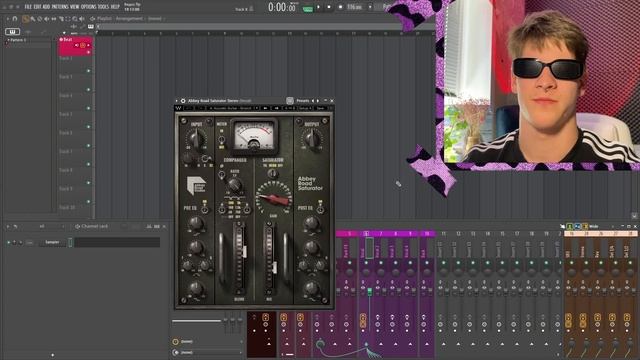640x360 pixels.
Task: Select the playlist slice tool
Action: 62,19
